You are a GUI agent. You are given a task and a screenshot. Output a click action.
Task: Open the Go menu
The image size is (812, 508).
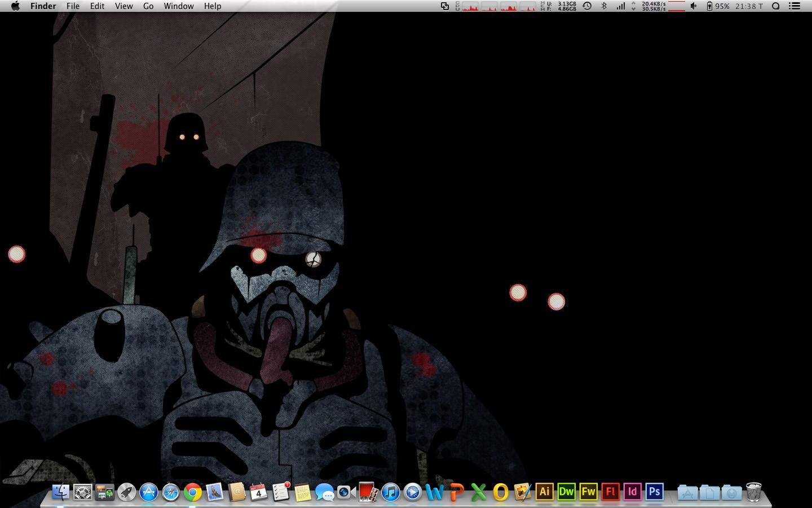148,6
